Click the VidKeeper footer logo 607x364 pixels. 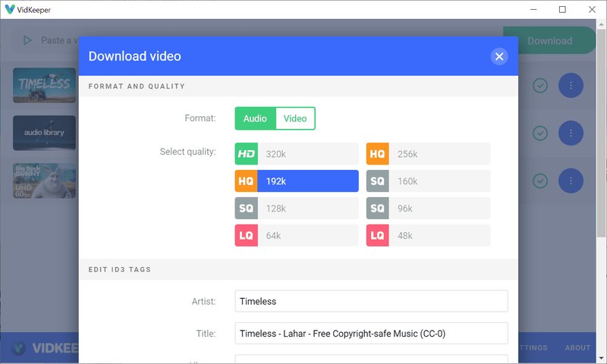(x=46, y=348)
